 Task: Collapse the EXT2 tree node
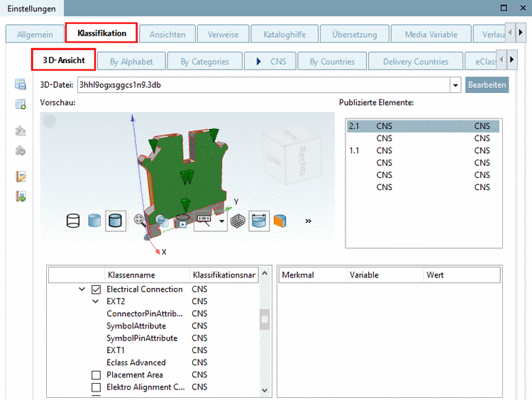pos(96,301)
